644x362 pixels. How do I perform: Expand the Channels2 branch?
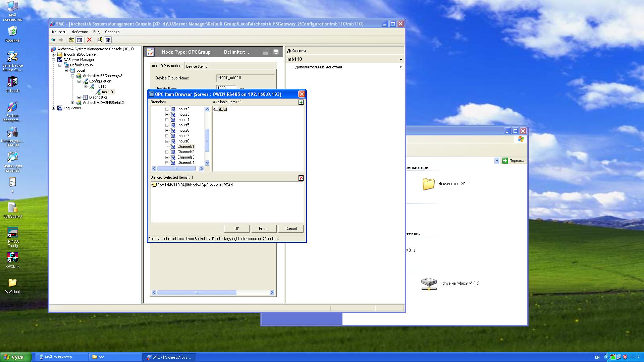pyautogui.click(x=167, y=152)
